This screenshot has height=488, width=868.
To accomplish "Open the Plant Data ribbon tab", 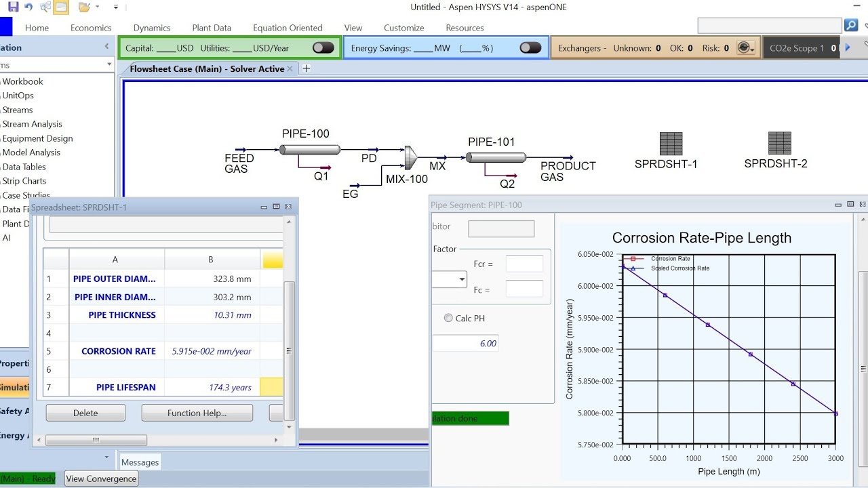I will (x=212, y=28).
